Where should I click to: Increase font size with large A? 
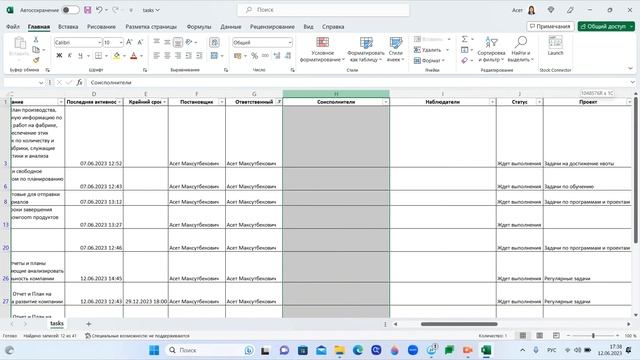pyautogui.click(x=129, y=42)
